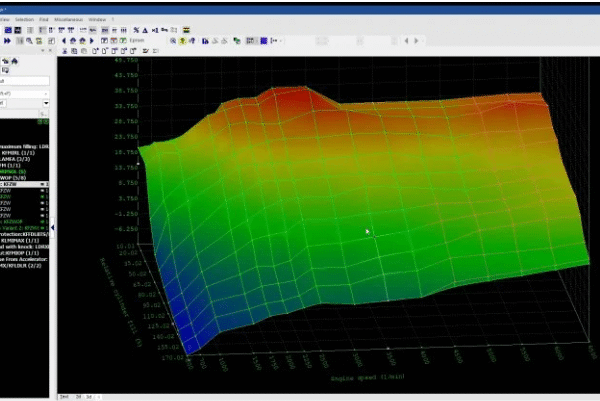Click the copy pages icon in third toolbar row

[74, 51]
